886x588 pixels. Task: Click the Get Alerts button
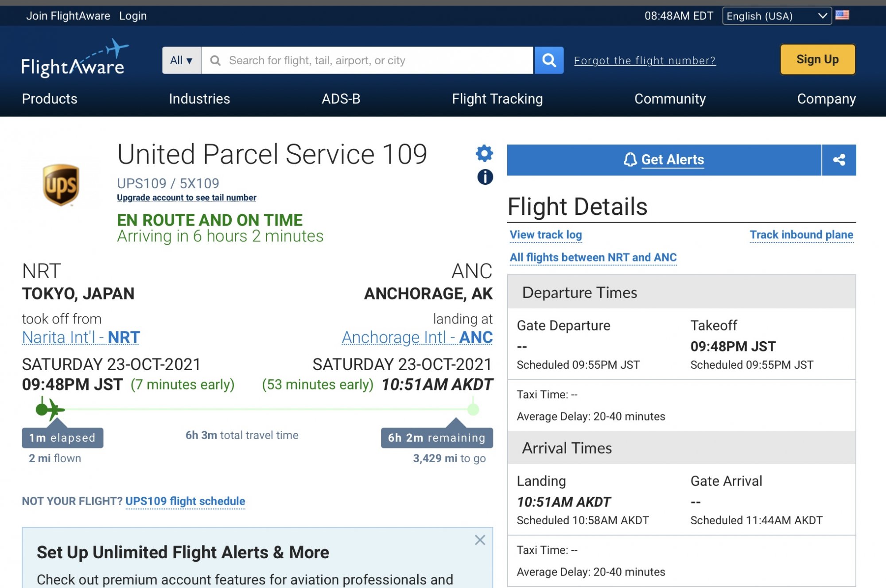coord(664,160)
